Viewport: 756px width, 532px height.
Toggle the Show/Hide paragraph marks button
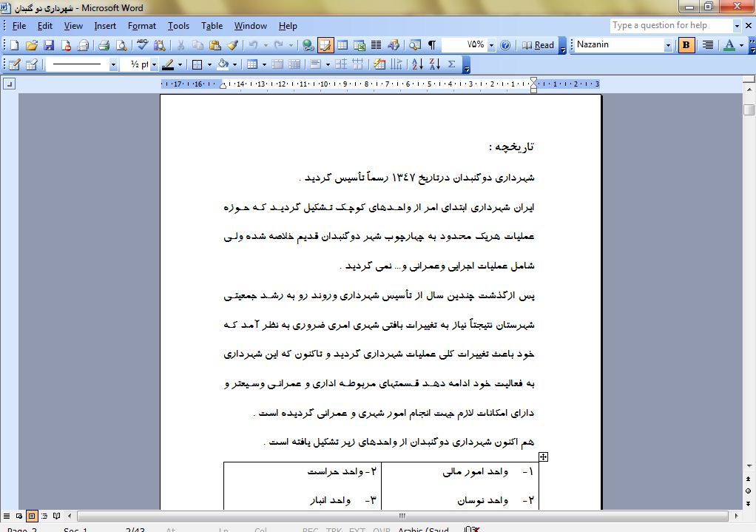coord(432,45)
